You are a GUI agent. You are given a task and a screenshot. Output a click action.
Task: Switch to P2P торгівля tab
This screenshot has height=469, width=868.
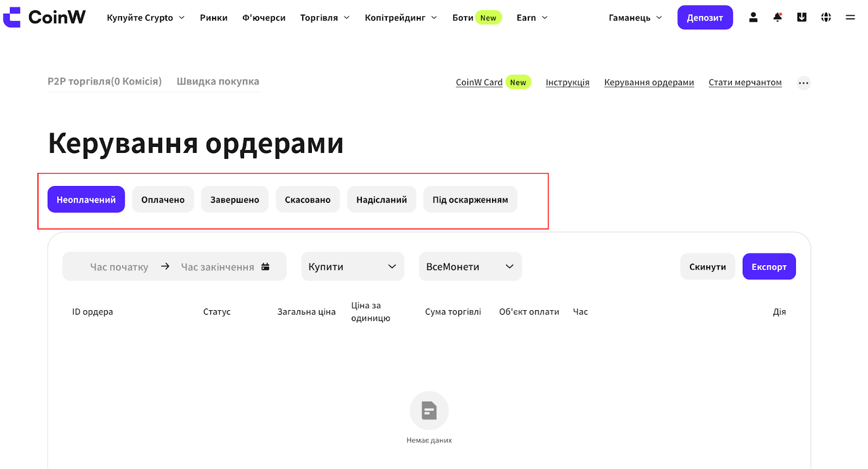point(105,81)
